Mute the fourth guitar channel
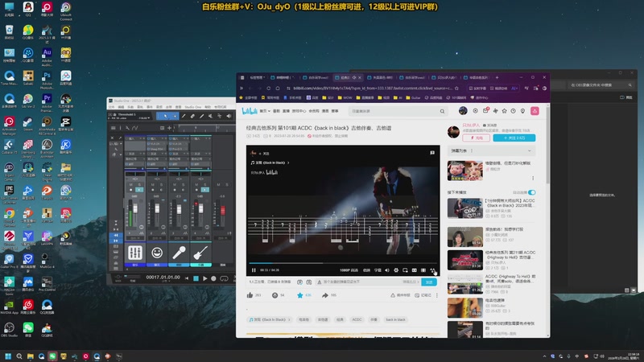The width and height of the screenshot is (644, 362). point(196,185)
